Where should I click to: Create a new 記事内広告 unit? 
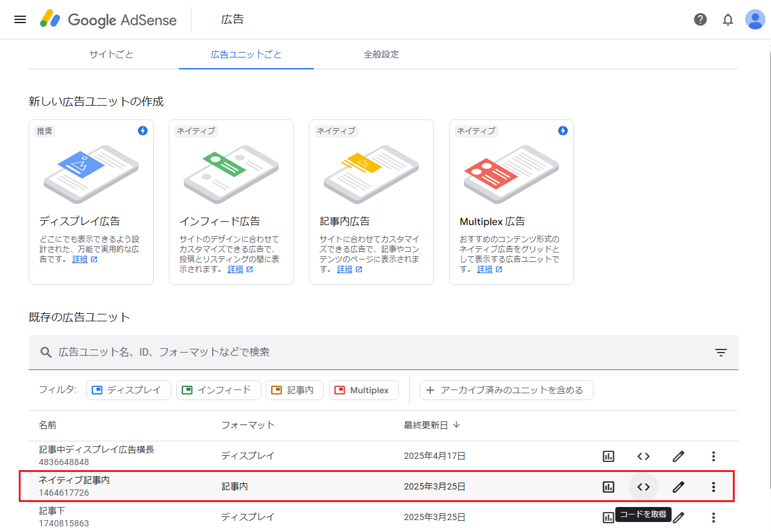pyautogui.click(x=371, y=203)
